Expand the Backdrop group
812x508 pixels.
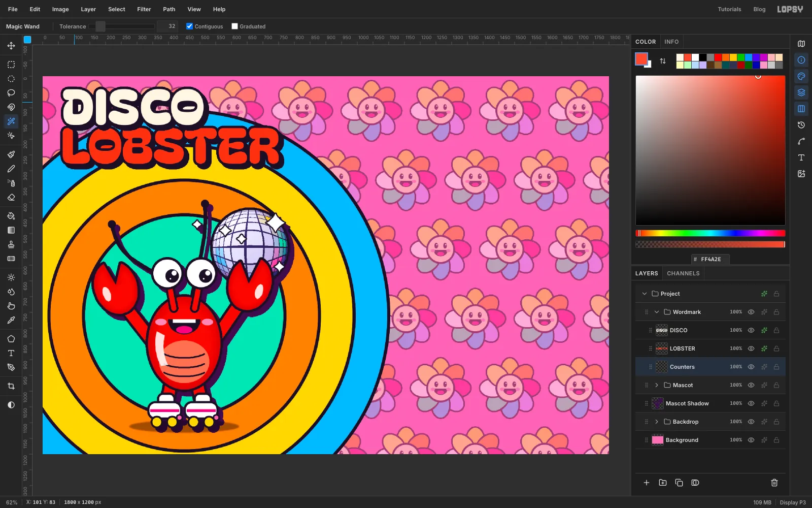pos(657,422)
